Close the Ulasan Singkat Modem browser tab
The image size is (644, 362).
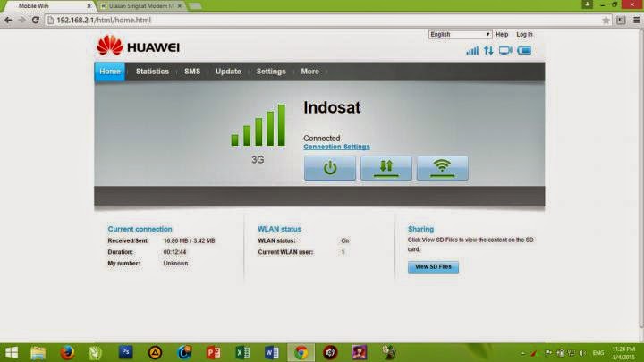180,6
